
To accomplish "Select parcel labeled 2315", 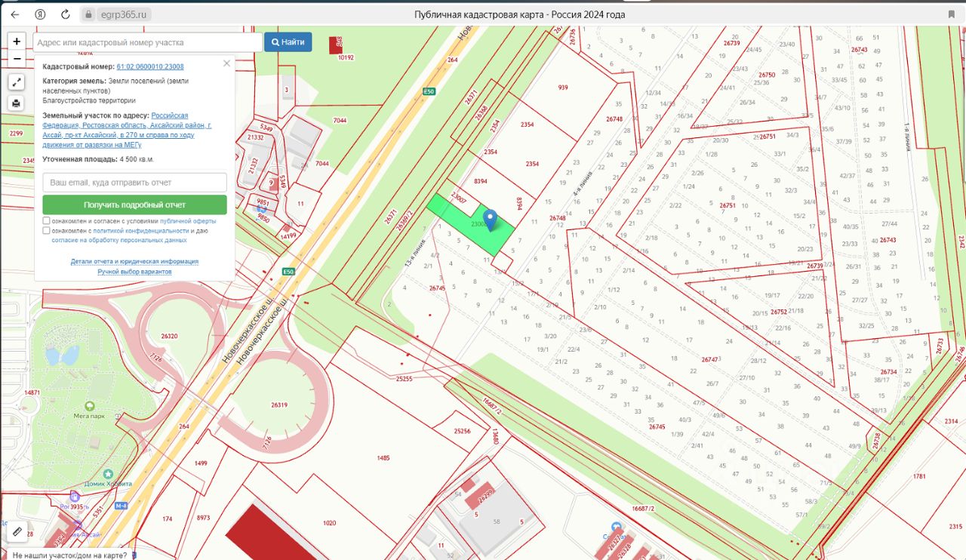I will point(955,527).
